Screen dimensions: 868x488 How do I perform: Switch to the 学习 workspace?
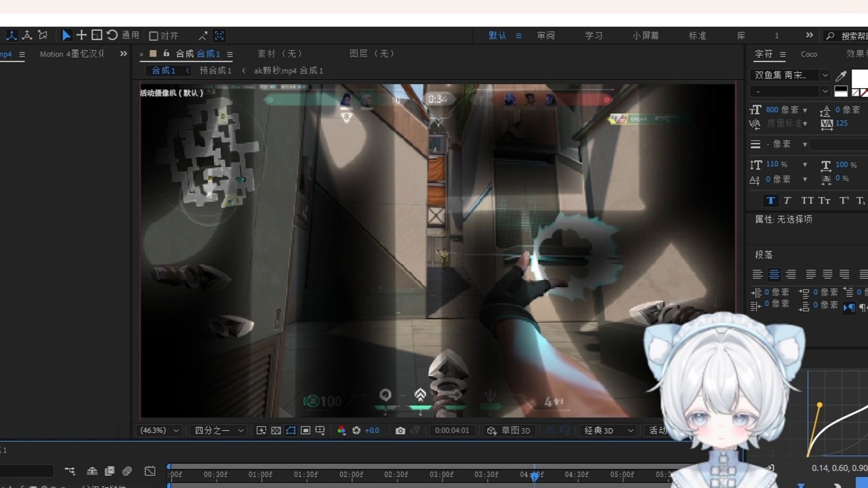pos(593,35)
